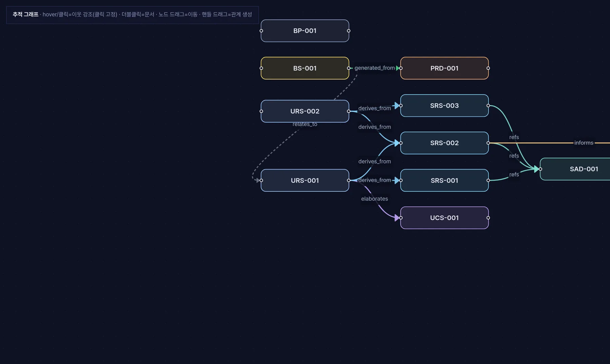Viewport: 610px width, 364px height.
Task: Click right handle of UCS-001 node
Action: pyautogui.click(x=488, y=218)
